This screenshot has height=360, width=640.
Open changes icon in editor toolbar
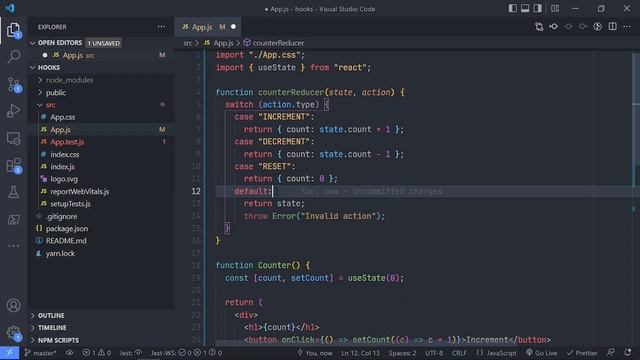[x=539, y=27]
